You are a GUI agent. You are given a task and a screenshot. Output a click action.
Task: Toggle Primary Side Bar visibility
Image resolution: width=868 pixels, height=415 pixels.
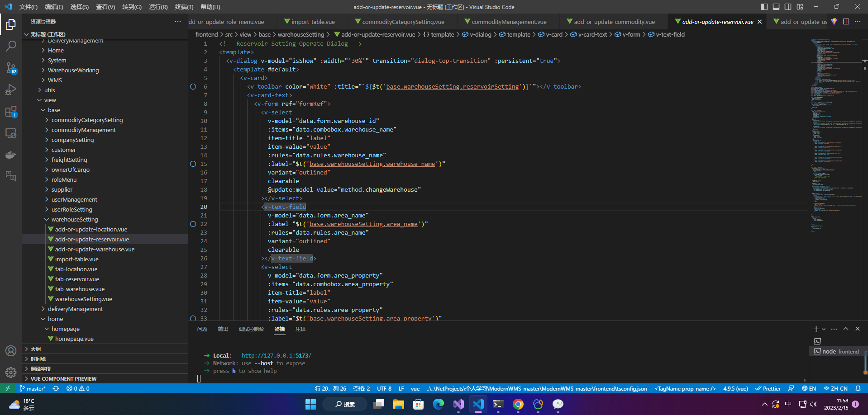(x=764, y=7)
